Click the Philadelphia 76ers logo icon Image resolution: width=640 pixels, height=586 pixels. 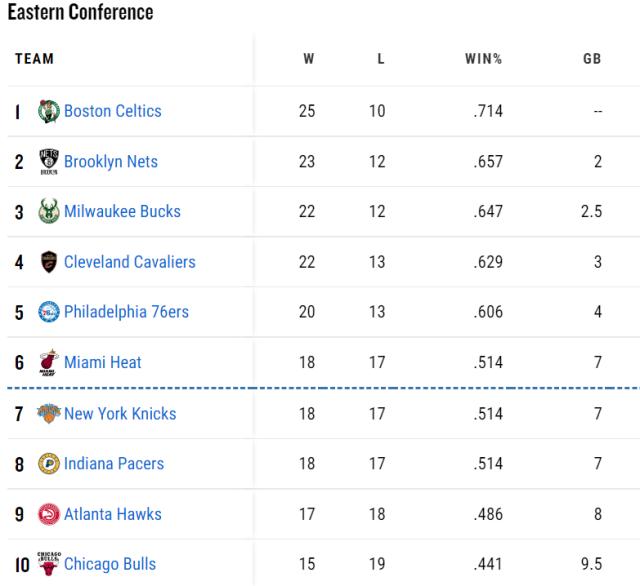click(x=49, y=312)
